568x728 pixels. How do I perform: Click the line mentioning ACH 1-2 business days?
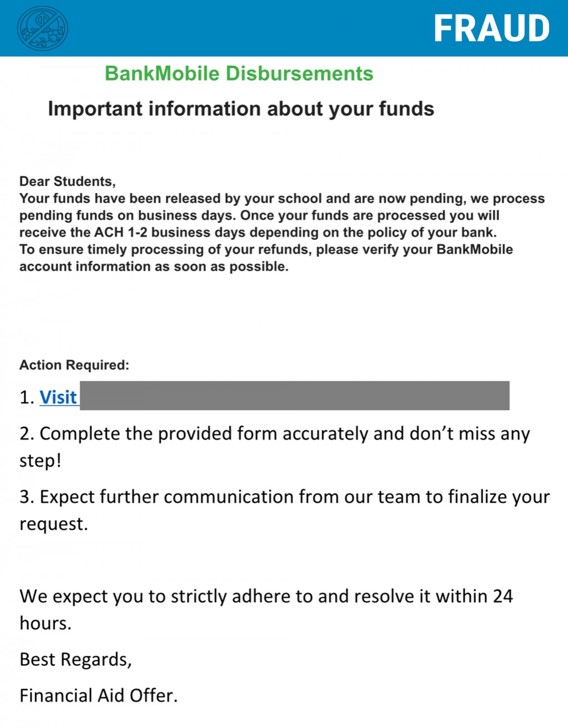tap(258, 233)
